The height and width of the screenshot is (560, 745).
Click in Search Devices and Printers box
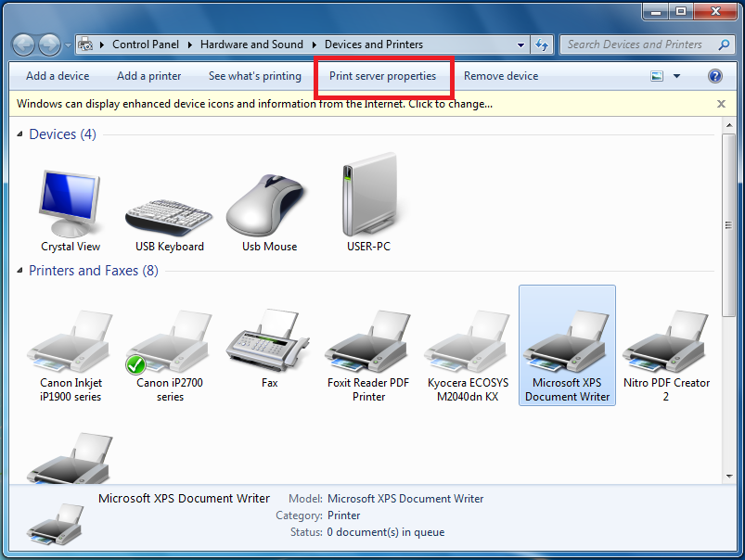(635, 45)
